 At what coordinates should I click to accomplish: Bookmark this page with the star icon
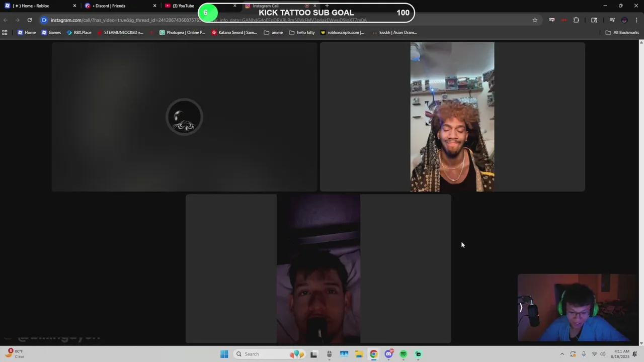point(535,20)
